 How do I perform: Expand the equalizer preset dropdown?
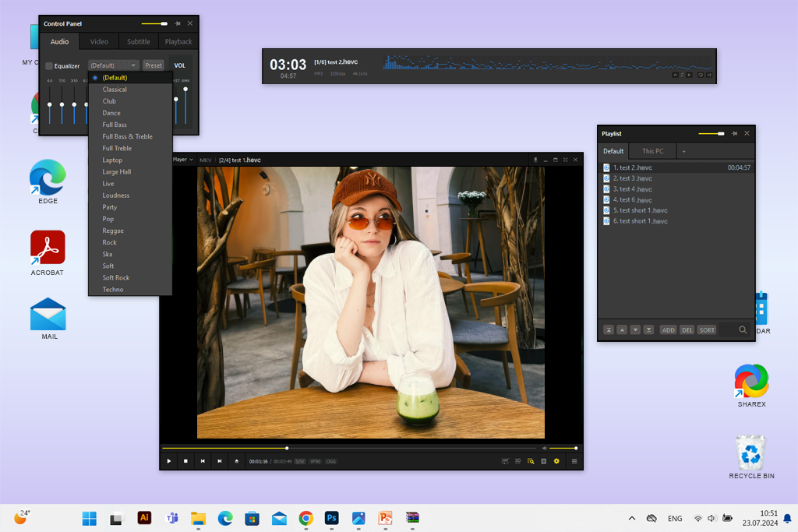click(x=114, y=65)
